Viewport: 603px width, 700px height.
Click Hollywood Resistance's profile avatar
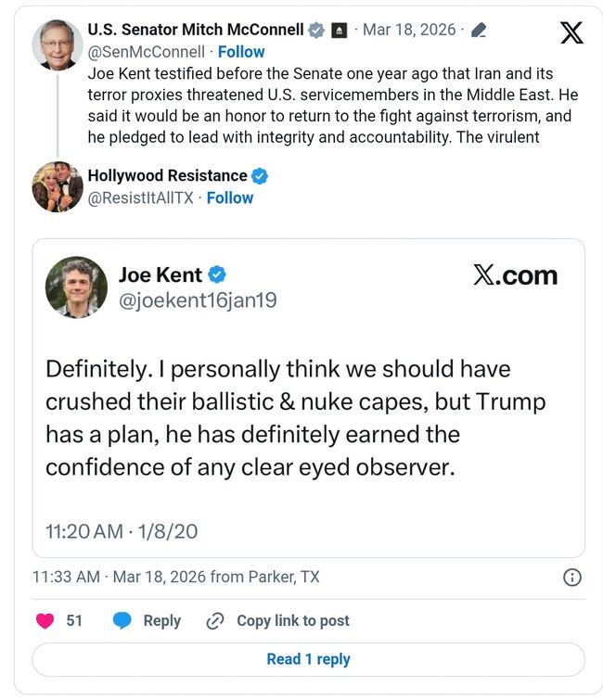click(x=58, y=187)
